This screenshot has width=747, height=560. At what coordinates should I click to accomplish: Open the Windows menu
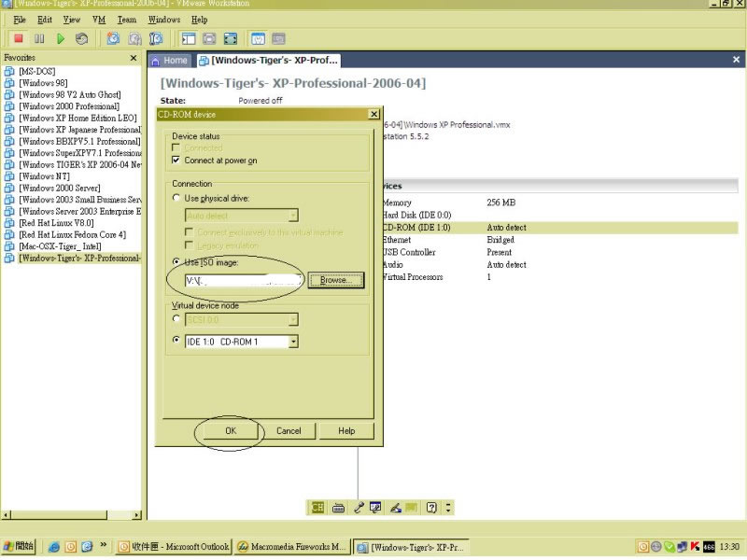(x=164, y=20)
